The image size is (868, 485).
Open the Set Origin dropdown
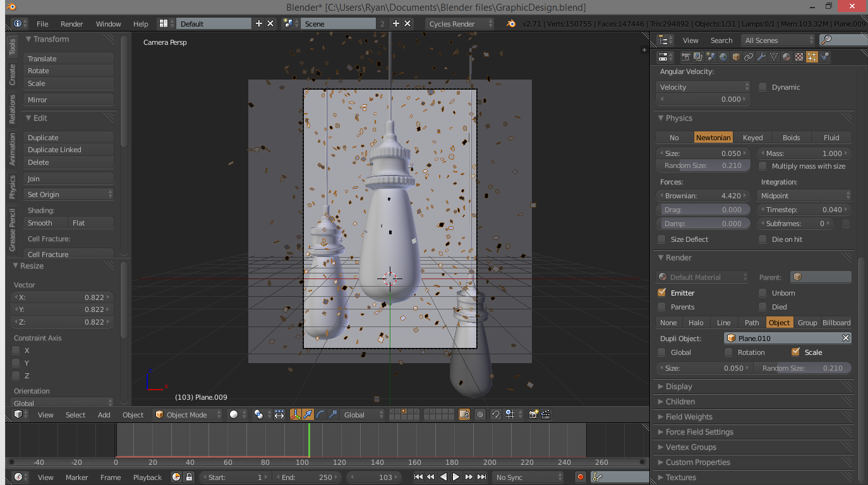tap(68, 195)
